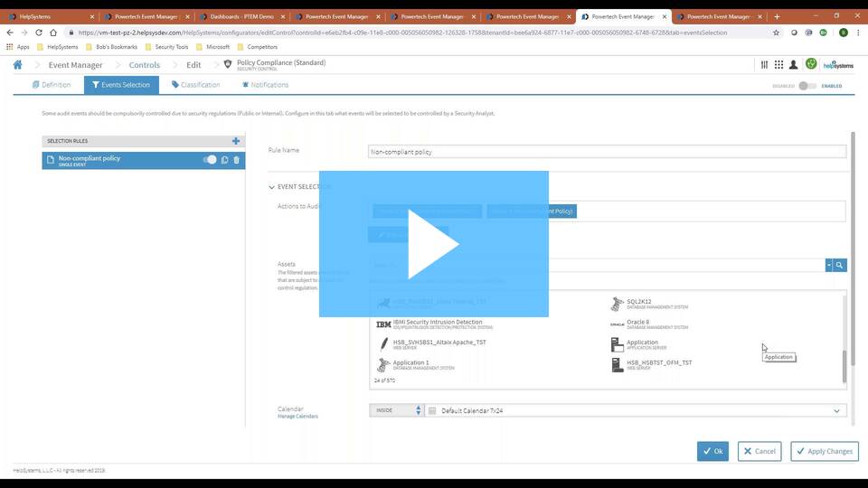Viewport: 868px width, 488px height.
Task: Click the assets search magnifier icon
Action: [x=840, y=265]
